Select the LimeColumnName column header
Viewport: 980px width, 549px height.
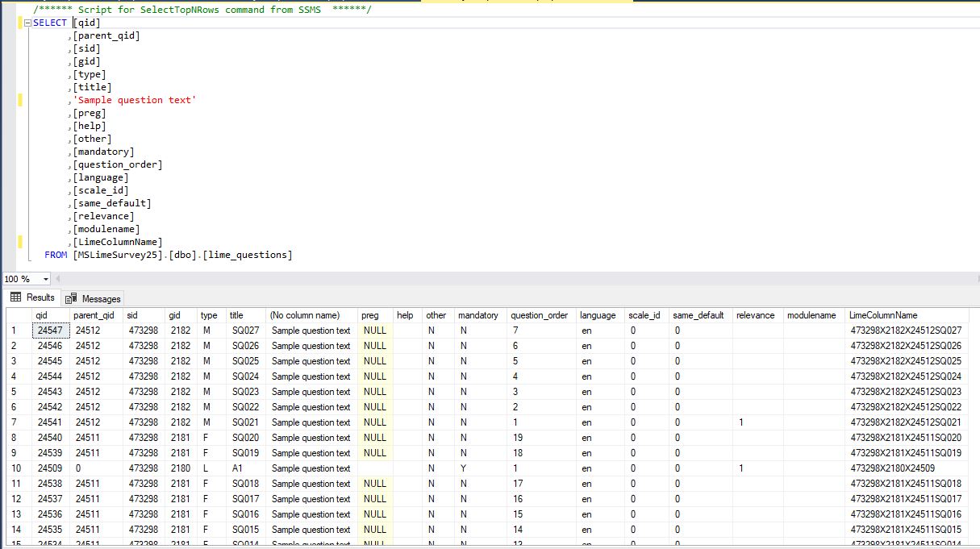[883, 315]
